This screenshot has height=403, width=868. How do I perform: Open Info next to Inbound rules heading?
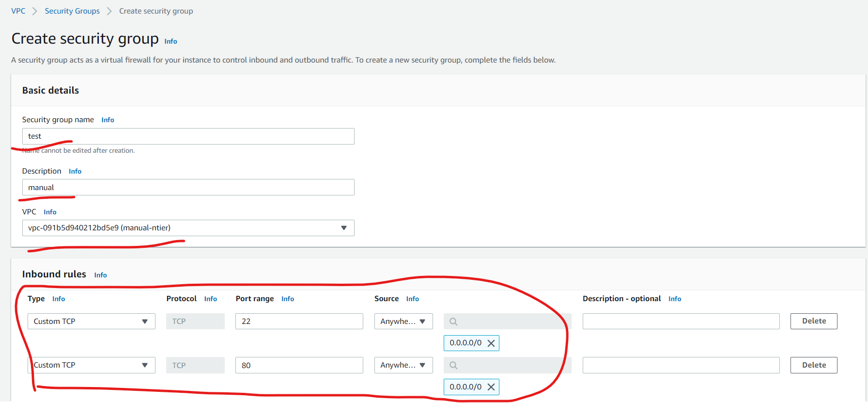[100, 275]
